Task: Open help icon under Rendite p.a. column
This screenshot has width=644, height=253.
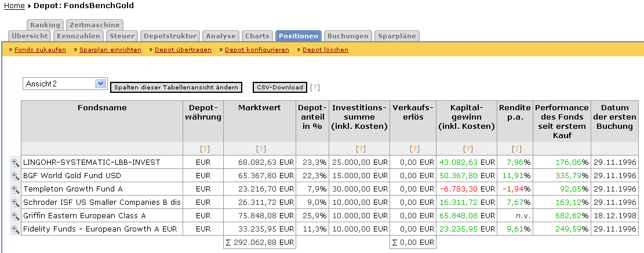Action: (516, 149)
